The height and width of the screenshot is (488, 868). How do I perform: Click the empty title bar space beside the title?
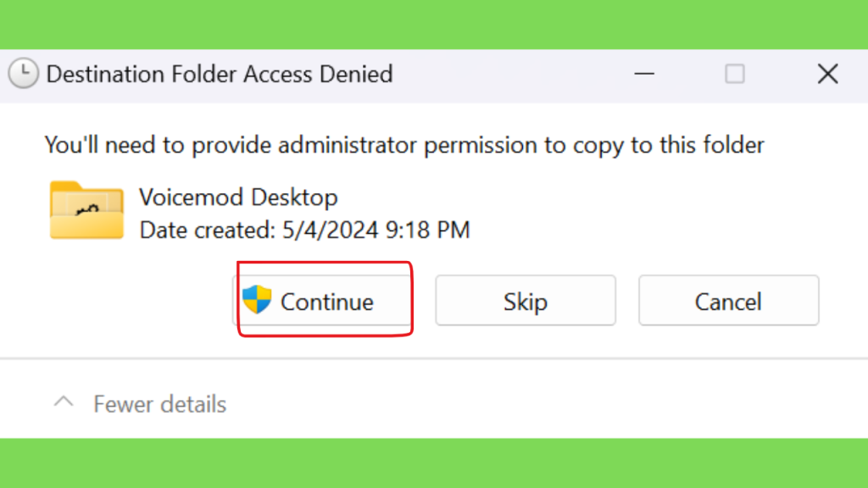[x=509, y=75]
